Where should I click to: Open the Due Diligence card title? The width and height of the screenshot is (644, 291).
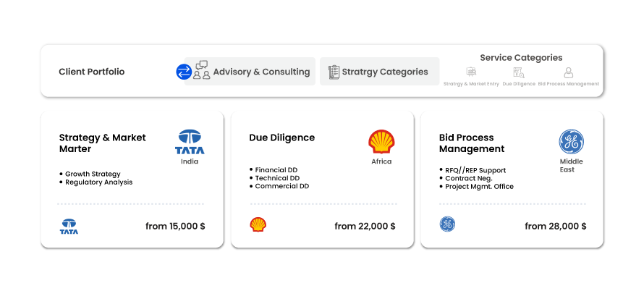click(x=281, y=138)
